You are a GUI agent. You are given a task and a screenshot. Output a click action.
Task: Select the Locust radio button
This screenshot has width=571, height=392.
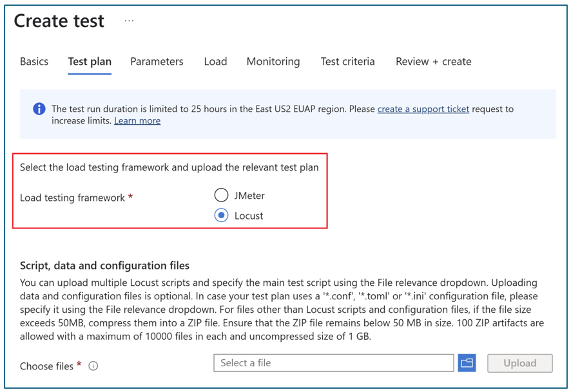pyautogui.click(x=221, y=215)
